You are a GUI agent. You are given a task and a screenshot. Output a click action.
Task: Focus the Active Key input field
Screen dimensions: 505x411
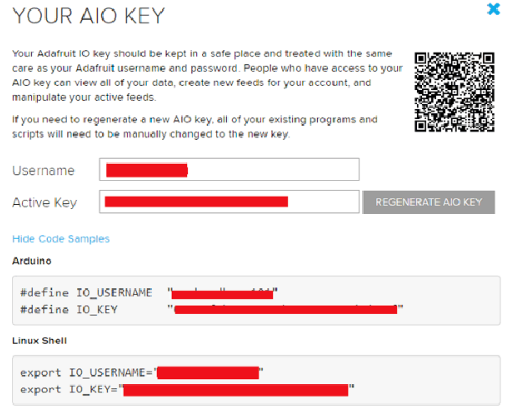(x=229, y=202)
